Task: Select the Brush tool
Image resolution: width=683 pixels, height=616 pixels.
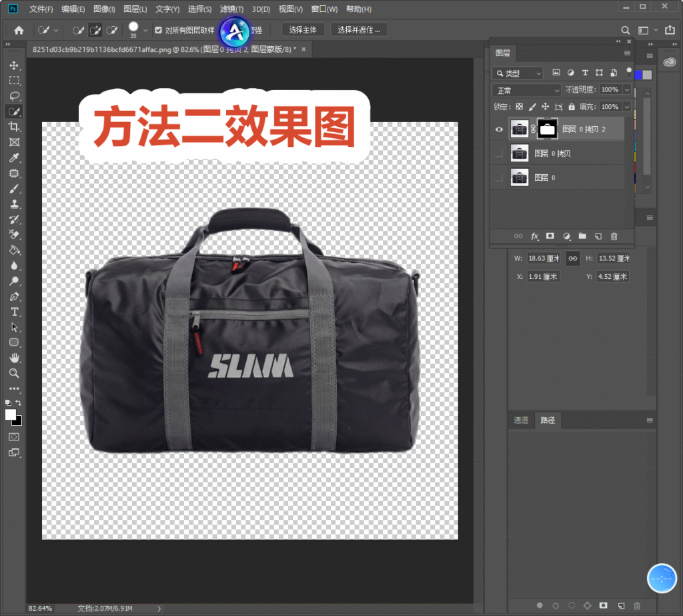Action: pos(14,188)
